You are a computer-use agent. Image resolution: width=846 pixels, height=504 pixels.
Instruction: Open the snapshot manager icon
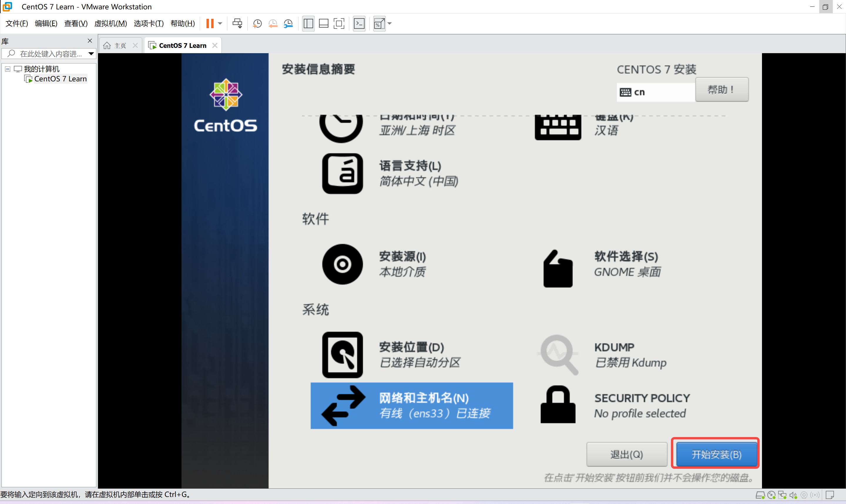(288, 23)
